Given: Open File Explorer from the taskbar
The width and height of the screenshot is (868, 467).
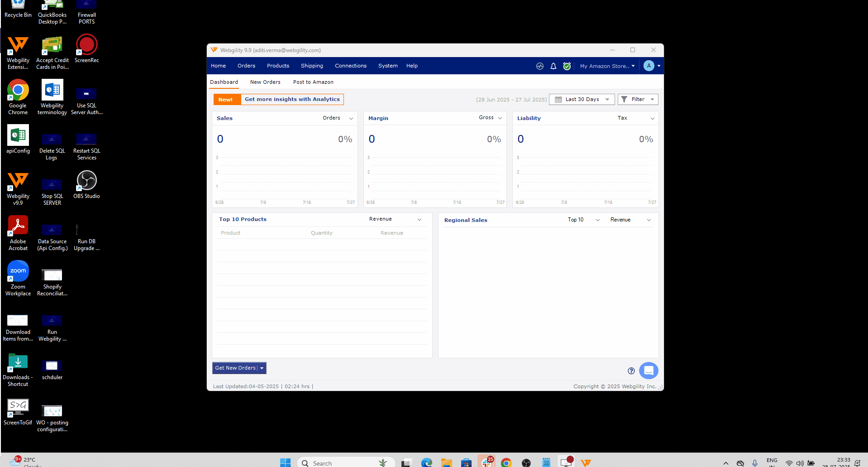Looking at the screenshot, I should coord(447,462).
